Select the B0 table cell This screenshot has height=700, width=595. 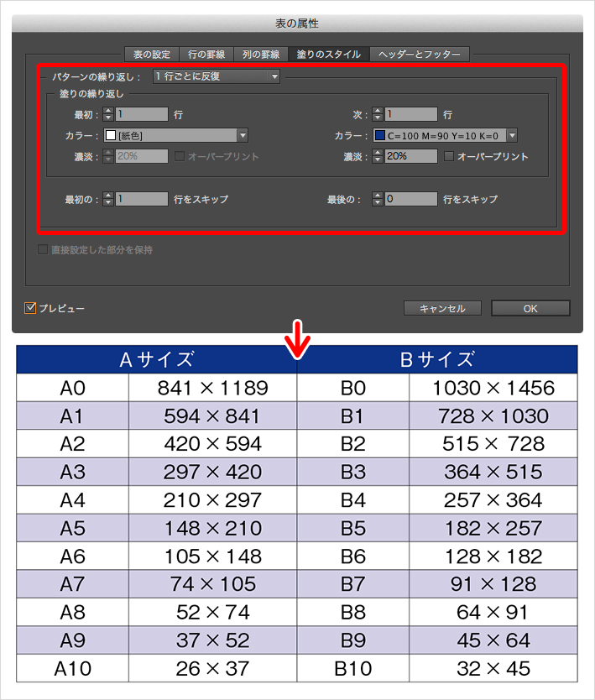pyautogui.click(x=353, y=388)
